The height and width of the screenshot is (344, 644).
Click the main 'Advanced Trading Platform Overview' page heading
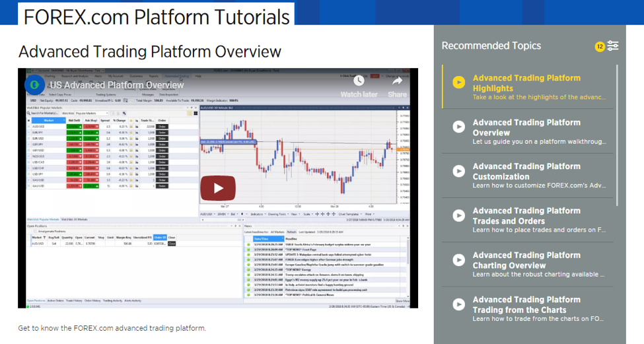click(x=150, y=52)
